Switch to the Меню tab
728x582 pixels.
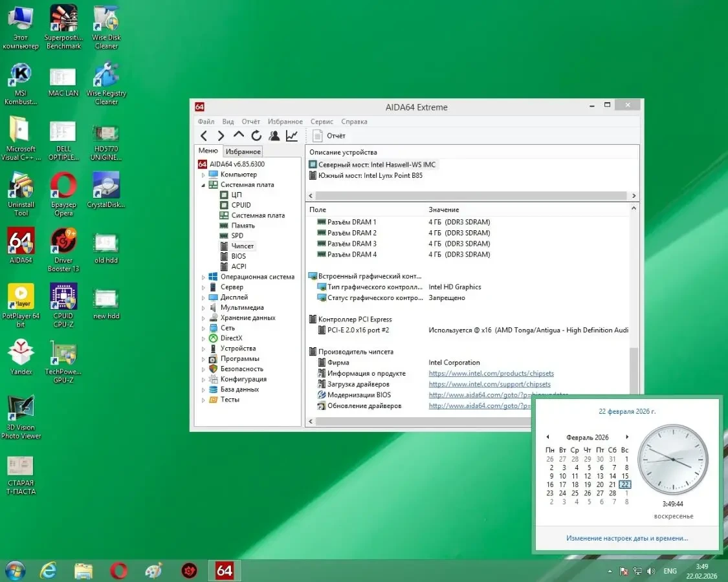(x=208, y=151)
